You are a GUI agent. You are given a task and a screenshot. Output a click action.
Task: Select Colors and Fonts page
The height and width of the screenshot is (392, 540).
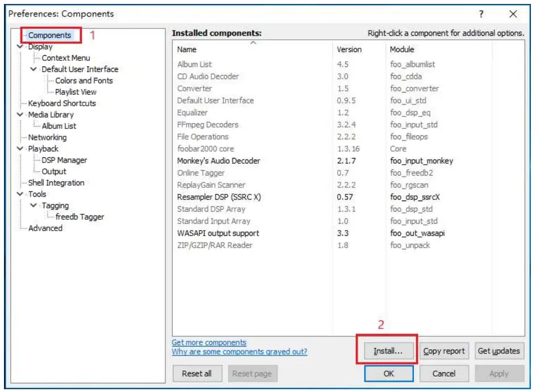pyautogui.click(x=84, y=81)
